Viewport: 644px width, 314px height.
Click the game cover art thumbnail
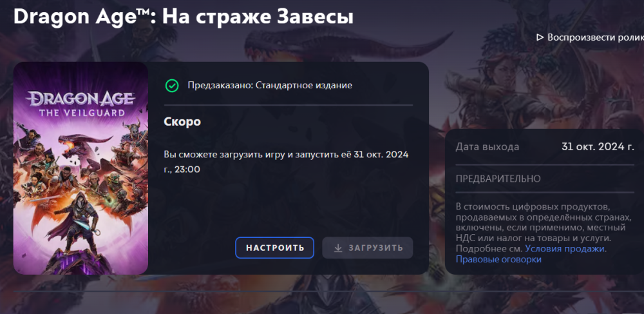pos(80,168)
